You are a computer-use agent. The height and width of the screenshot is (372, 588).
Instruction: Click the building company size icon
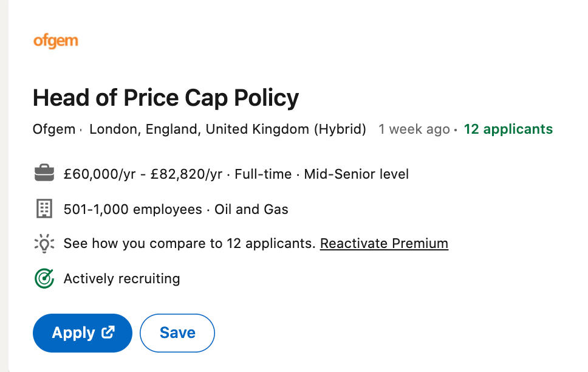(x=44, y=210)
